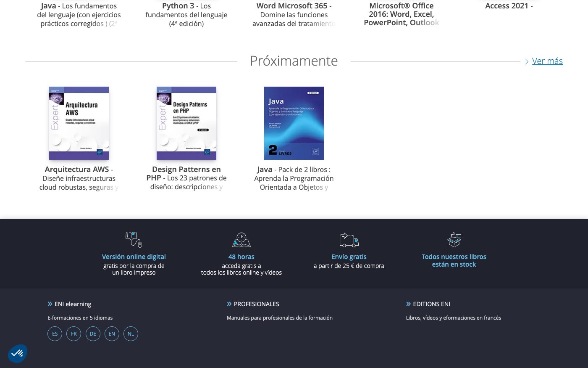Open Arquitectura AWS book cover

79,123
